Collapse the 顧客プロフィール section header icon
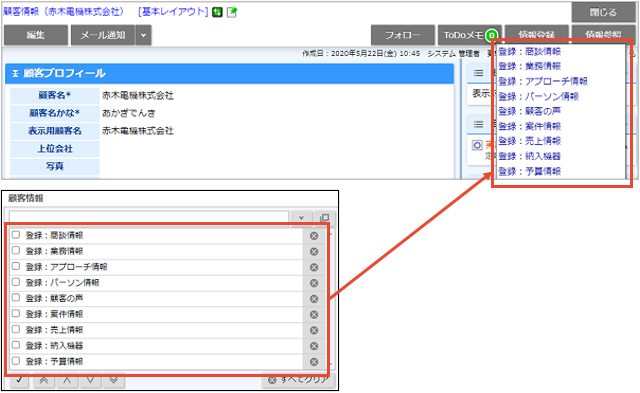 point(15,73)
